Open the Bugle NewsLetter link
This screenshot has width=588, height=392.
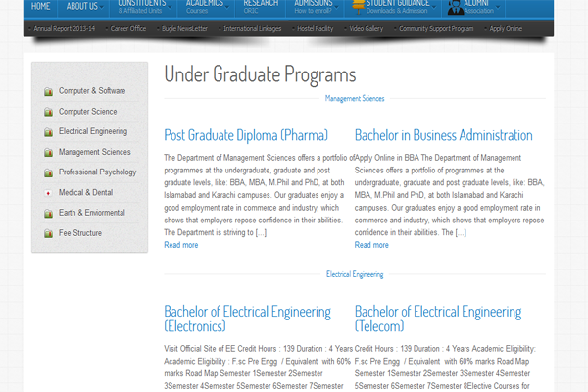[x=184, y=28]
